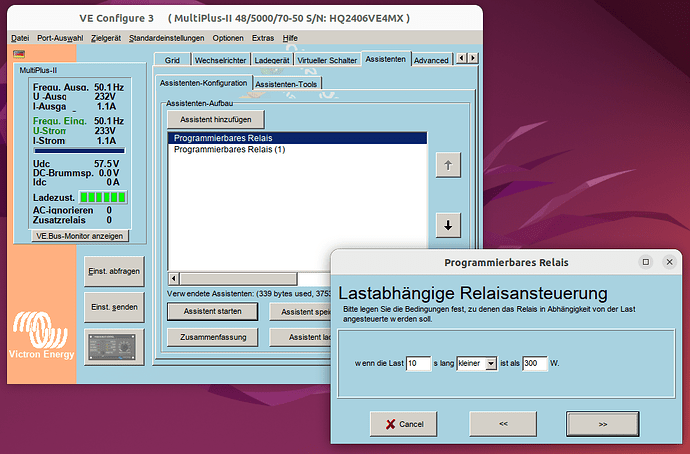This screenshot has height=454, width=690.
Task: Click the Verwendete Assistenten bytes used text
Action: [249, 293]
